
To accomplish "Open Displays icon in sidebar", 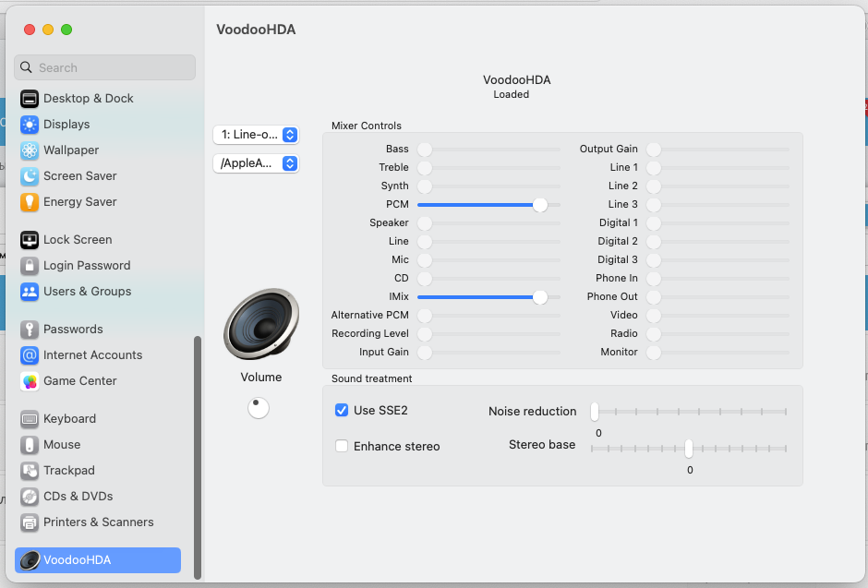I will point(30,125).
